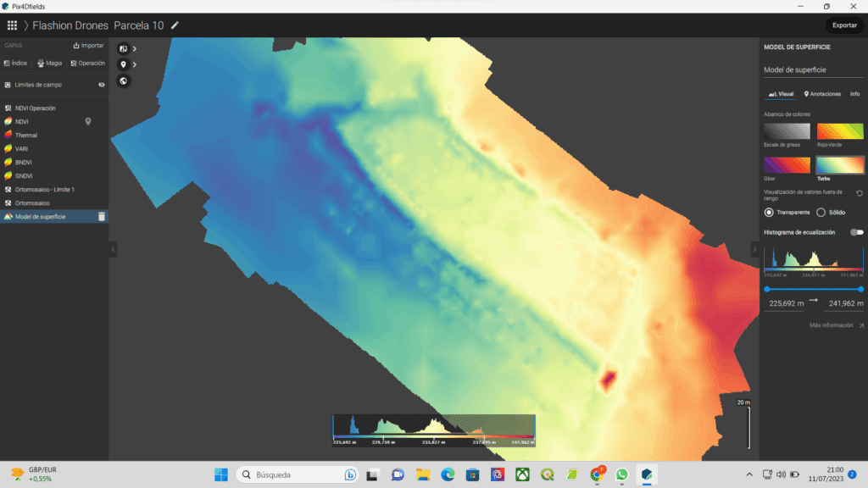This screenshot has width=868, height=488.
Task: Open the Info tab
Action: [854, 94]
